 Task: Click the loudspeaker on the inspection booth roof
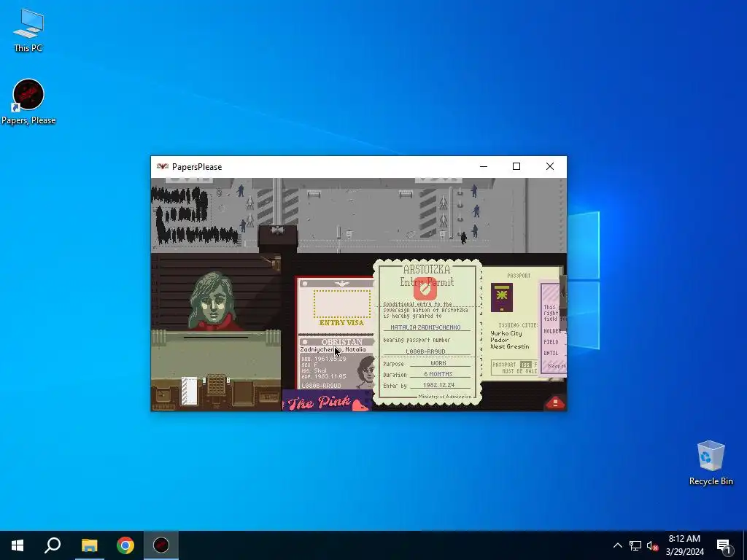(277, 230)
